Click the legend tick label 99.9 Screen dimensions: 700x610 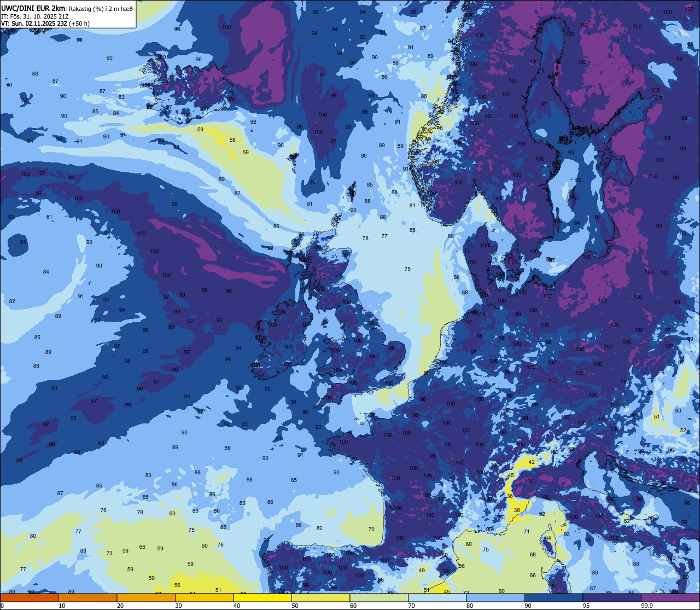pos(647,605)
